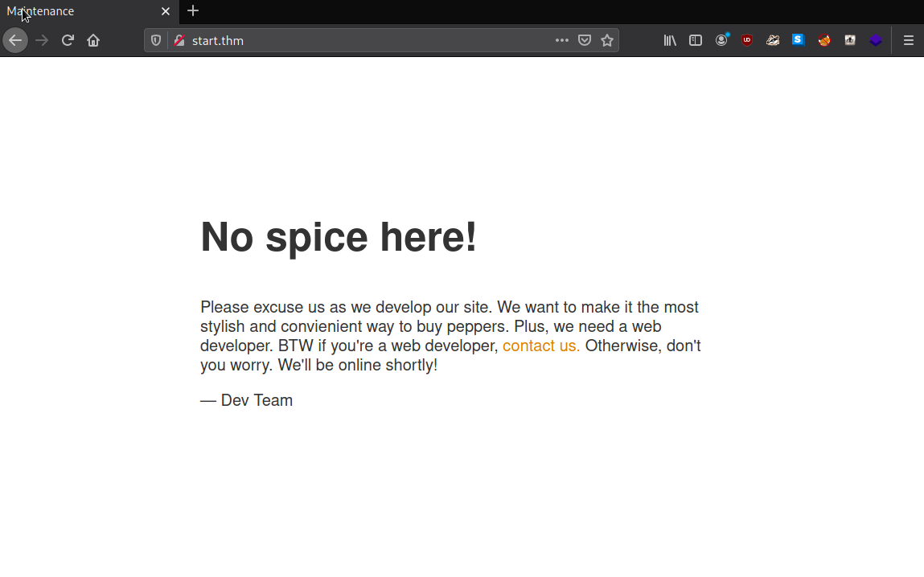Open the uBlock Origin extension

pyautogui.click(x=747, y=41)
